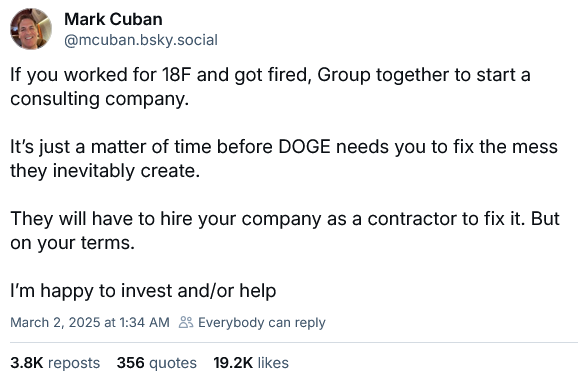Click the horizontal divider above repost counts
The height and width of the screenshot is (382, 578).
click(x=294, y=343)
